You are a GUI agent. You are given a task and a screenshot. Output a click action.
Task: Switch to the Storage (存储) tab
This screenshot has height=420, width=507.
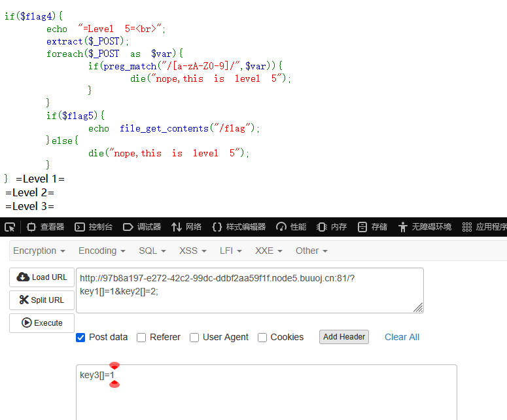tap(372, 227)
